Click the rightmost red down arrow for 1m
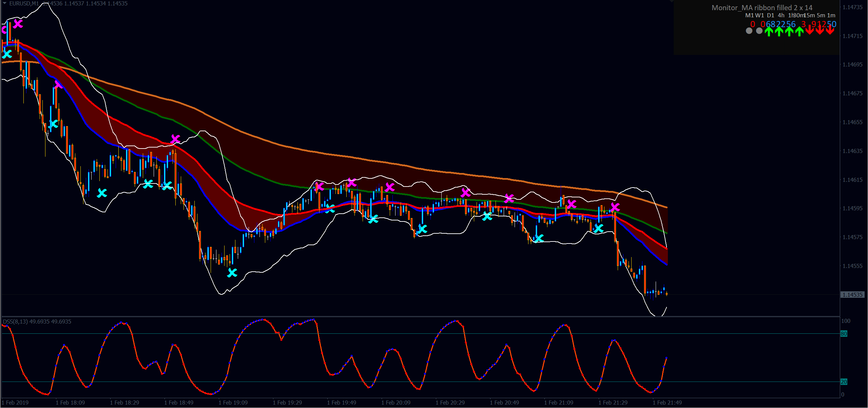The height and width of the screenshot is (408, 868). tap(830, 31)
